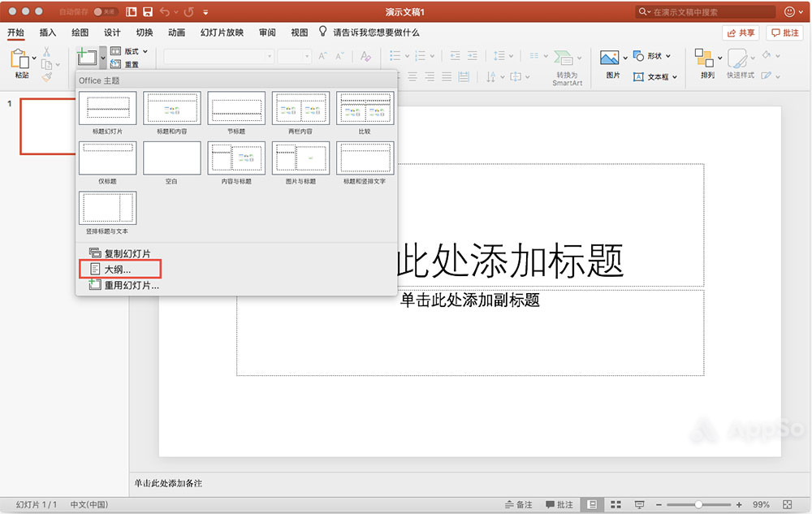Click the smiley feedback icon

tap(790, 11)
